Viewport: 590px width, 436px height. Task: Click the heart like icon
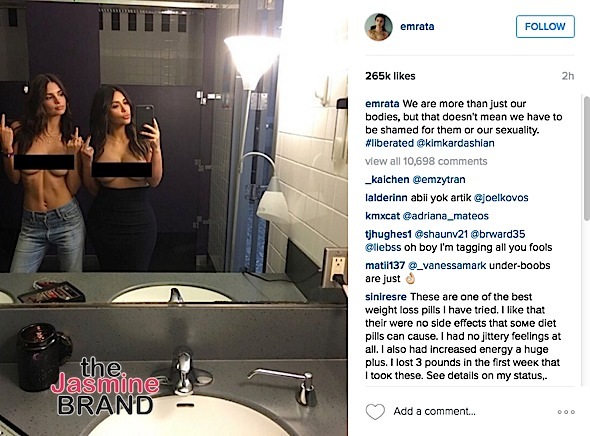pos(375,412)
